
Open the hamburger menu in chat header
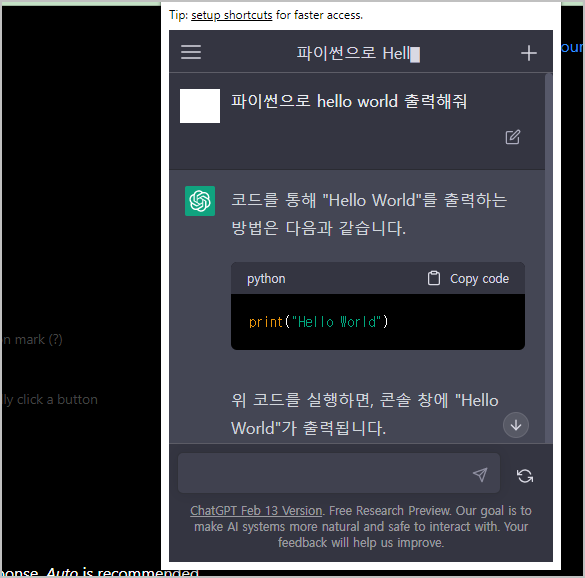191,52
